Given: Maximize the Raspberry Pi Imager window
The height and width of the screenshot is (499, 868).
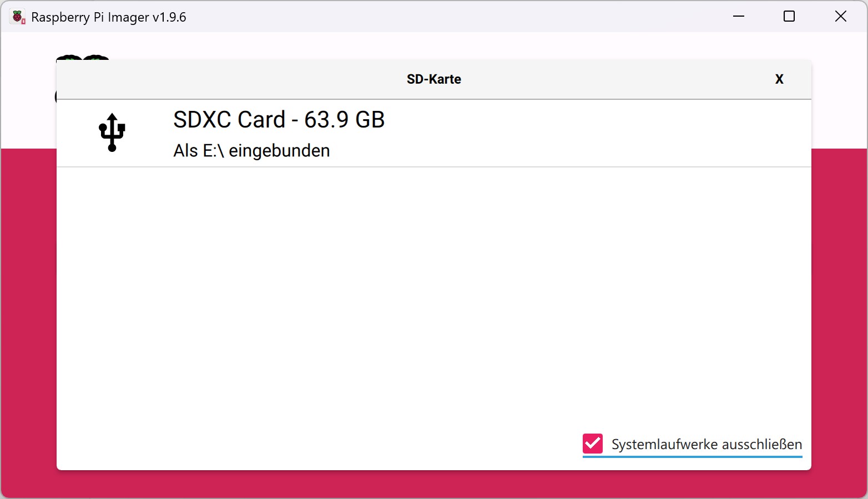Looking at the screenshot, I should pos(789,17).
